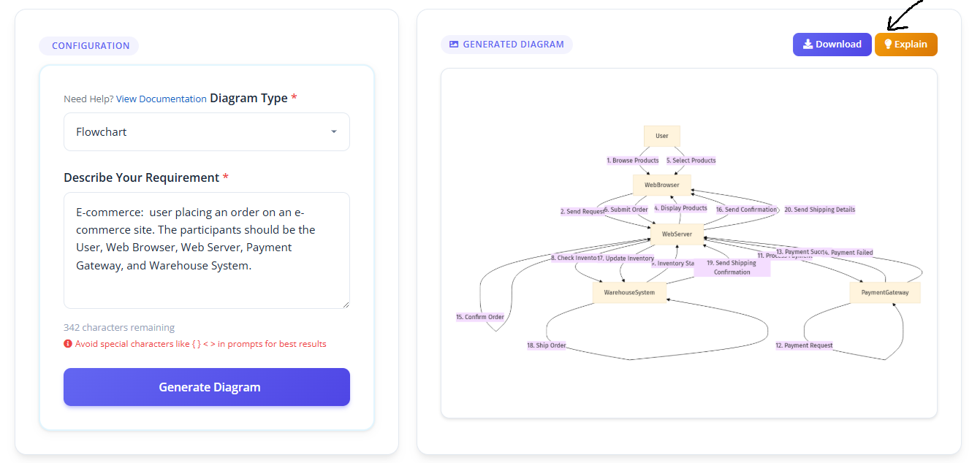Select the User node in the diagram
Image resolution: width=980 pixels, height=471 pixels.
pos(662,136)
